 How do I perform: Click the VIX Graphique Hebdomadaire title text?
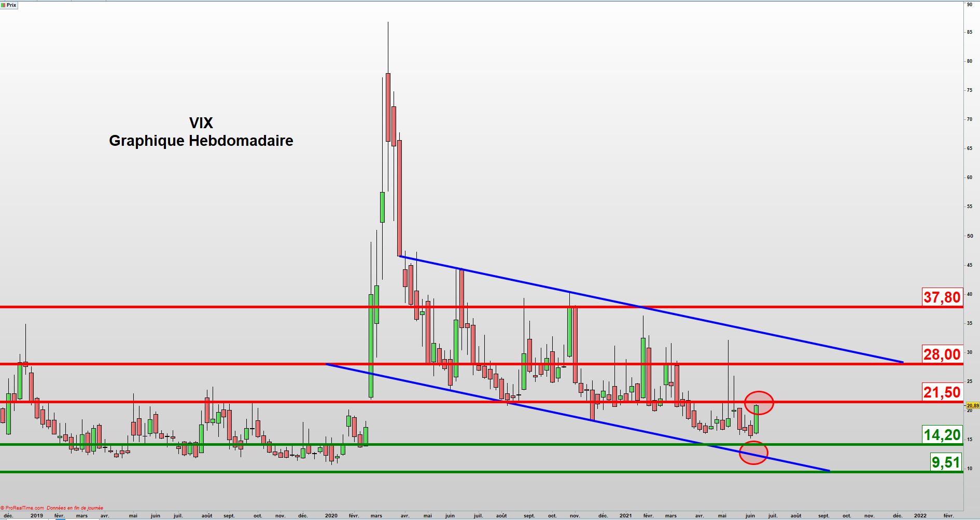[x=201, y=132]
